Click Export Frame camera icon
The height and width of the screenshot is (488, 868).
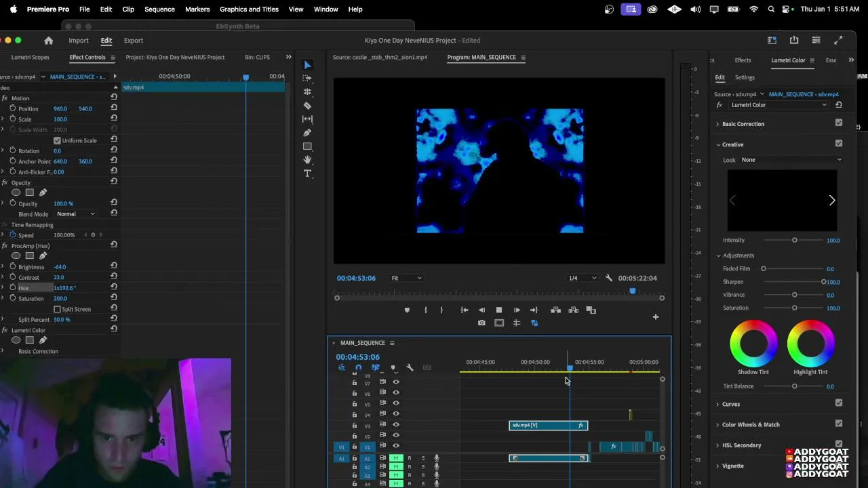pyautogui.click(x=481, y=323)
